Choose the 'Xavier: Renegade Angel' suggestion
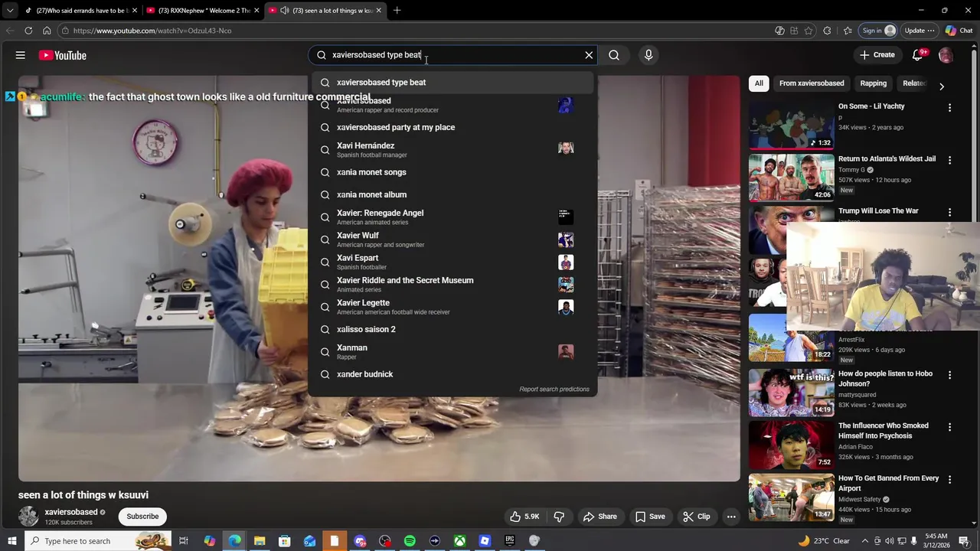 point(452,217)
